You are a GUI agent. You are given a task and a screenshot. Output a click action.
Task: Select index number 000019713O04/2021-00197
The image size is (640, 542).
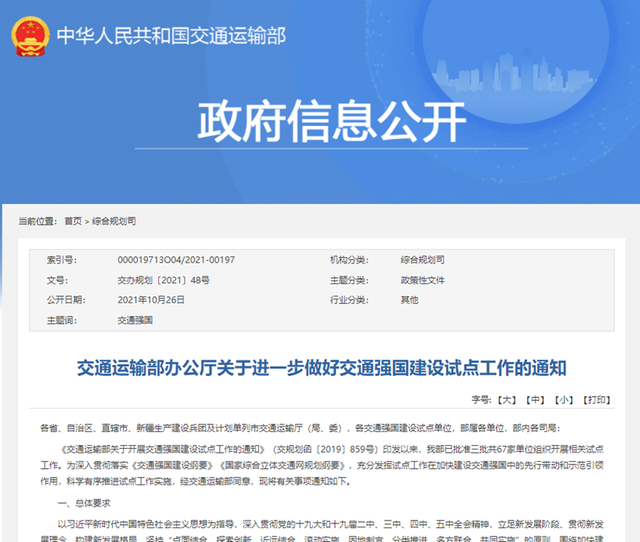tap(176, 260)
